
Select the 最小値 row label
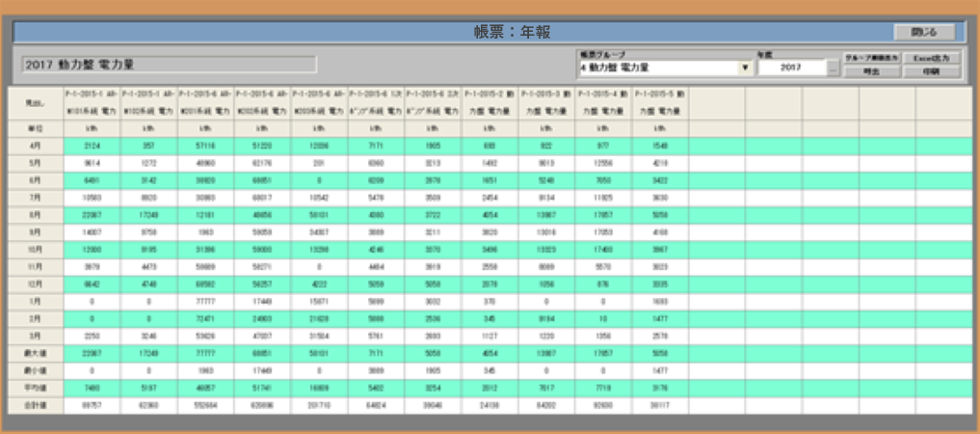pos(35,371)
